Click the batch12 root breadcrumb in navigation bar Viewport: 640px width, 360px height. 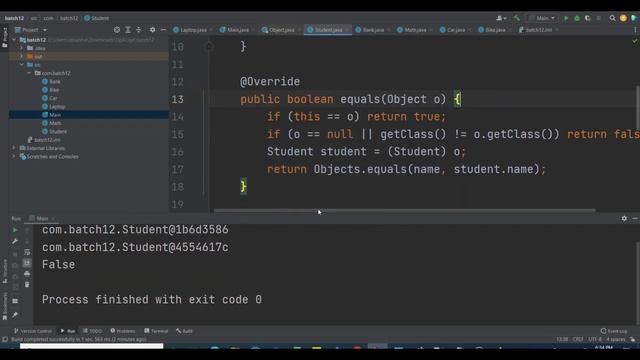click(14, 18)
